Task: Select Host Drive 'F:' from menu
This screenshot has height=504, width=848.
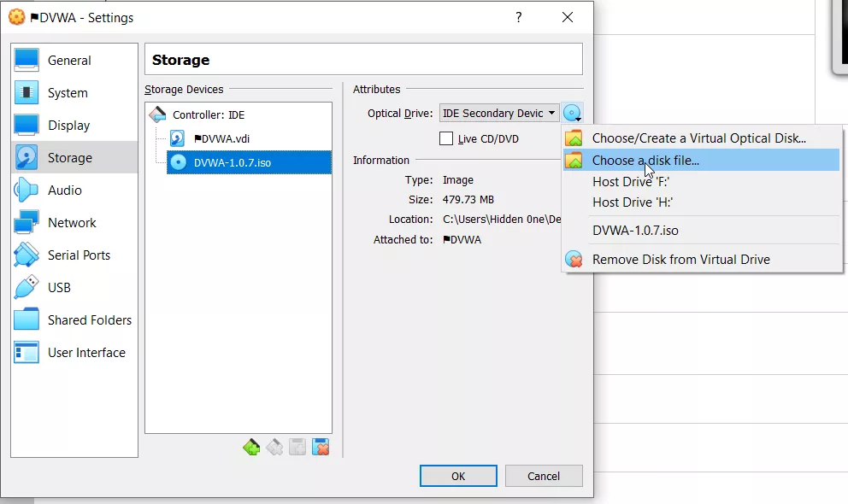Action: tap(702, 181)
